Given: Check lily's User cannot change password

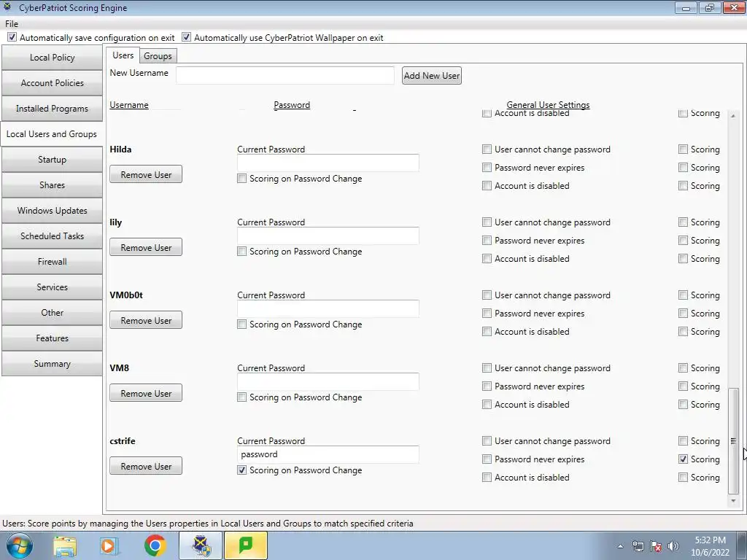Looking at the screenshot, I should 487,222.
